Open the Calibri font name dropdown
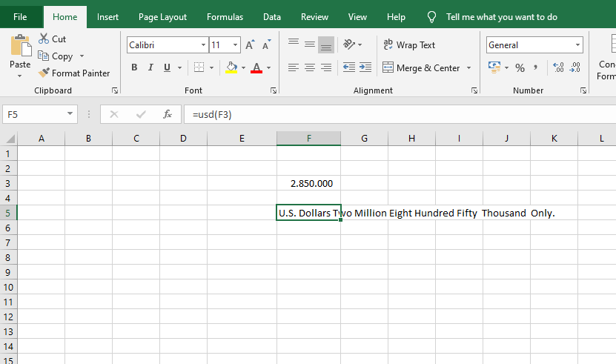This screenshot has height=364, width=616. pos(204,45)
